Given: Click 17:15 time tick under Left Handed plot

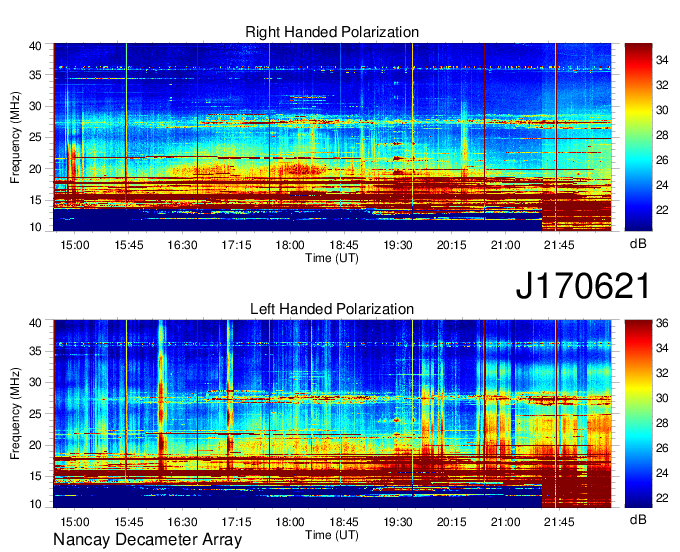Looking at the screenshot, I should point(236,522).
